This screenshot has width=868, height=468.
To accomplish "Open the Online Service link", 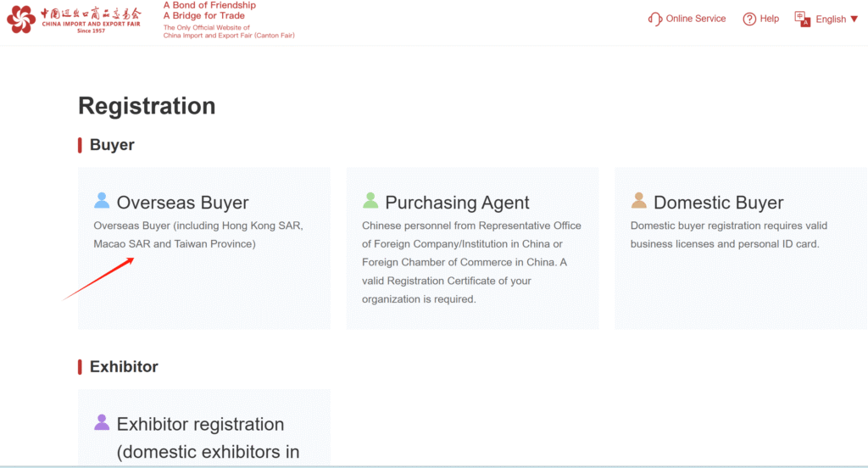I will click(x=696, y=19).
